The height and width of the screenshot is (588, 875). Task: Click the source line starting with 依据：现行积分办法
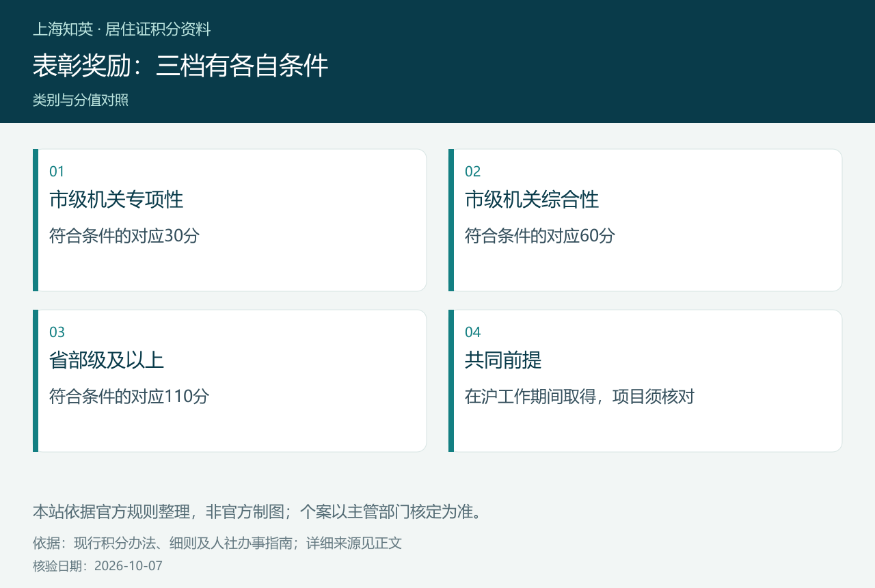point(217,544)
